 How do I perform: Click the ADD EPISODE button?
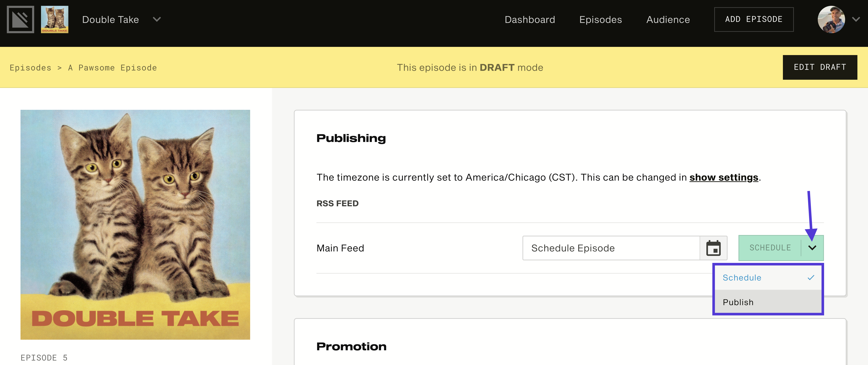[x=754, y=19]
